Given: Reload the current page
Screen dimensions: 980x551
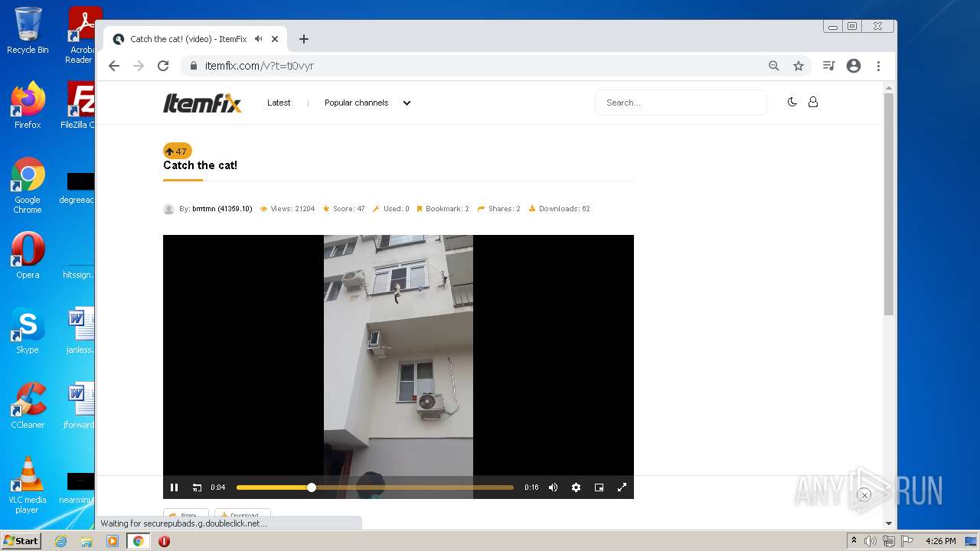Looking at the screenshot, I should (x=163, y=66).
